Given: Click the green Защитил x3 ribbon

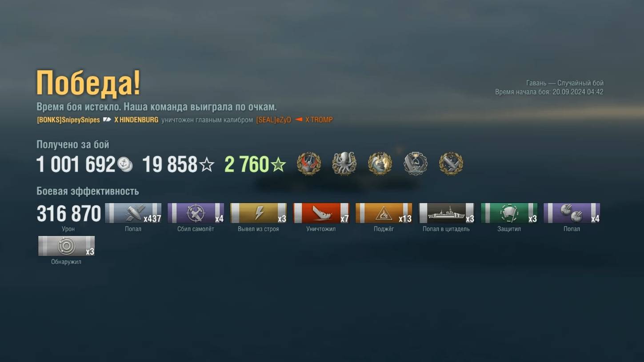Looking at the screenshot, I should (x=509, y=213).
